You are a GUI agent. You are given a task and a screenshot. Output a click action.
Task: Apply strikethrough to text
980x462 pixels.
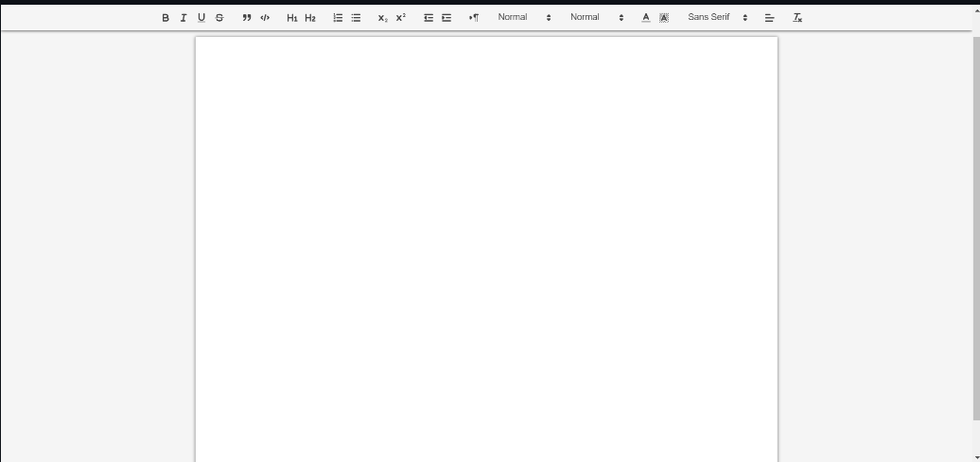coord(219,18)
